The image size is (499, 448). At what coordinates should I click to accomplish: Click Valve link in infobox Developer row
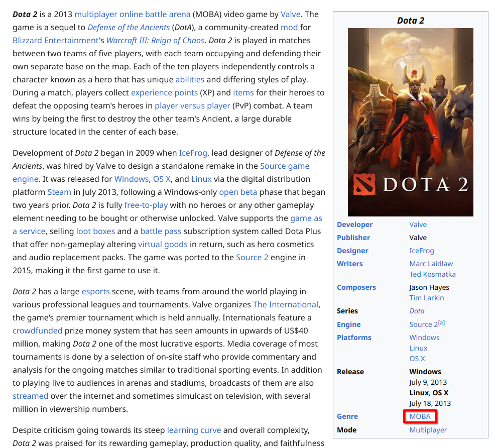click(x=418, y=225)
